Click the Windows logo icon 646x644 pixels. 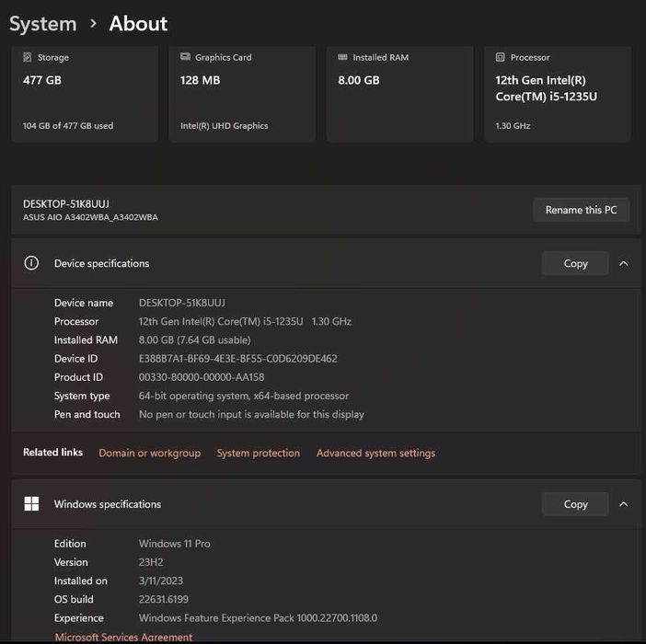coord(31,503)
